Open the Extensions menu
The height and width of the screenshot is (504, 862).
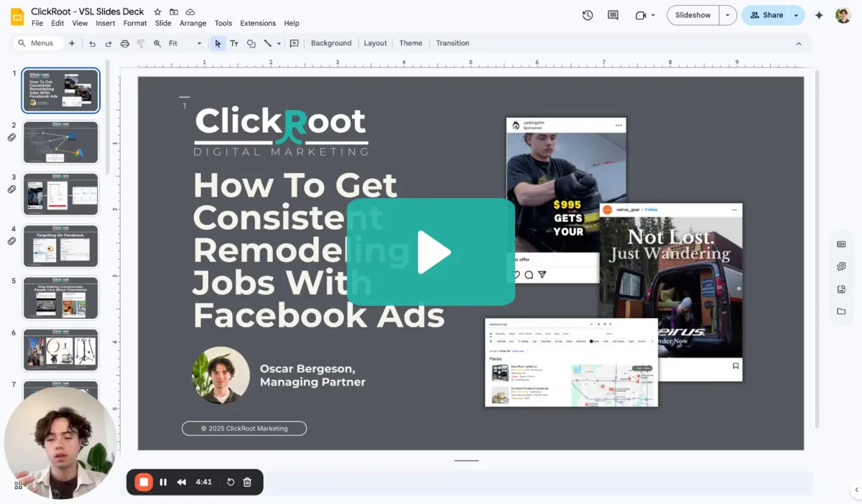coord(258,23)
